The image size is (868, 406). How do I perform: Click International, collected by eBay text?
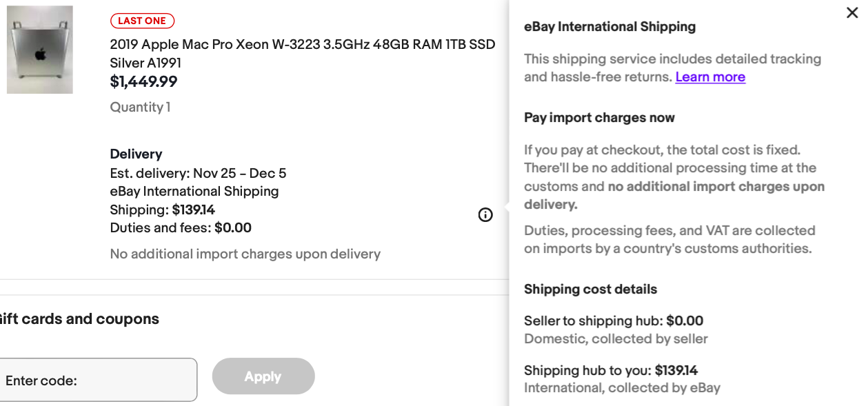point(622,388)
